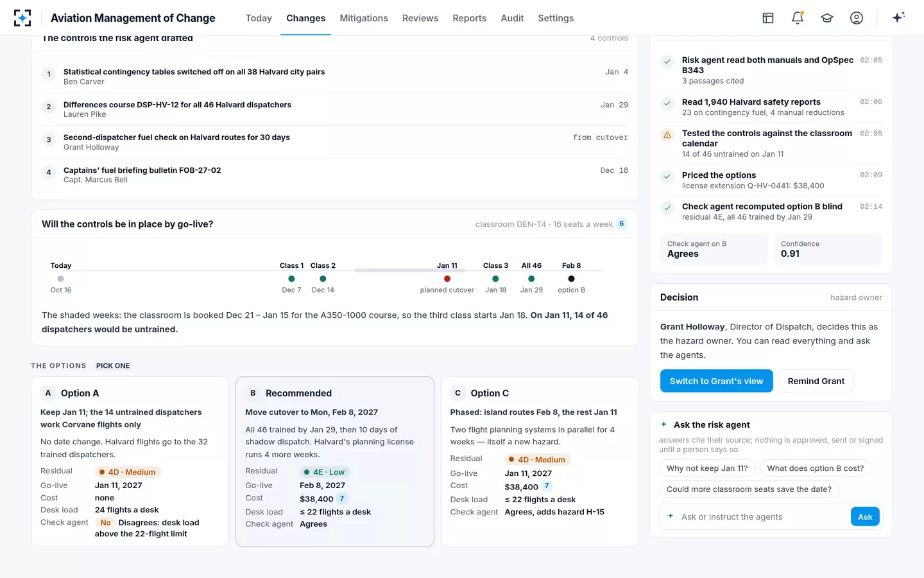
Task: Open the Settings tab
Action: click(x=556, y=18)
